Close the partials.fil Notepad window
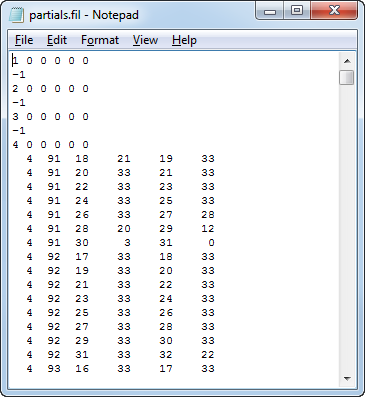Screen dimensions: 365x397 point(334,11)
